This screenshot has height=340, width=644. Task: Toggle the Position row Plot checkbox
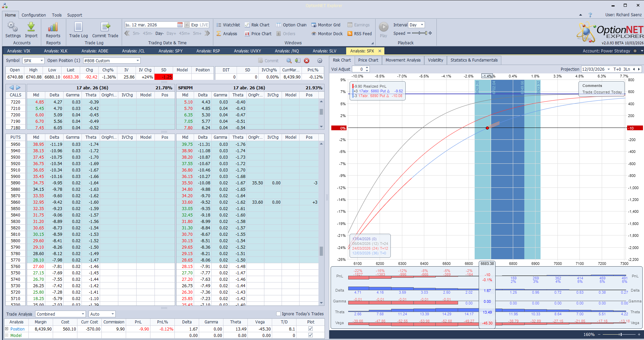click(310, 329)
